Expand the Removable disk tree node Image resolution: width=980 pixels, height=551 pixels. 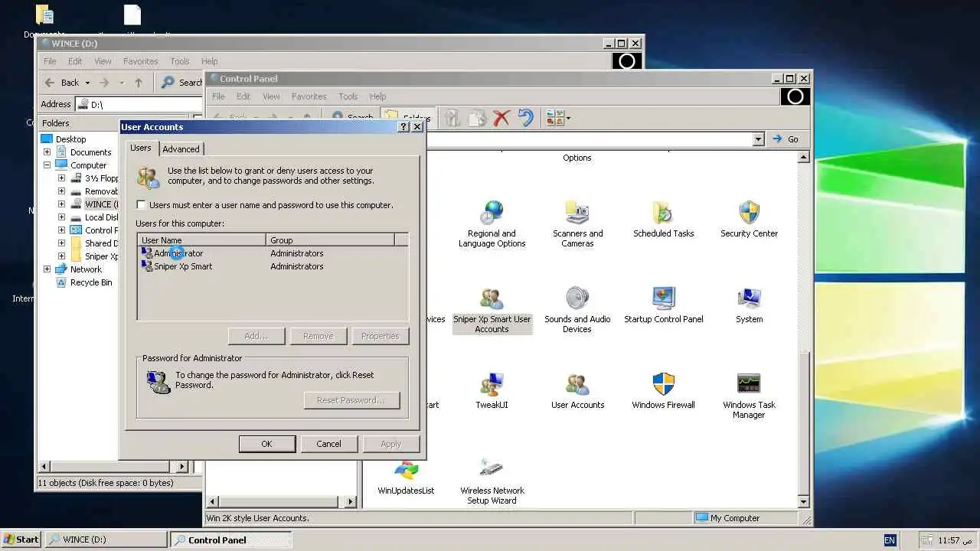tap(61, 191)
